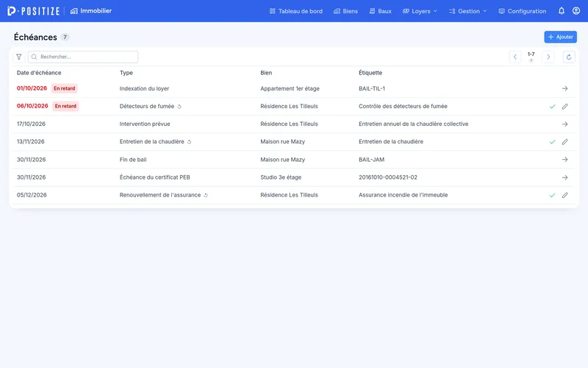The width and height of the screenshot is (588, 368).
Task: Click Maison rue Mazy in Fin de bail row
Action: [x=283, y=160]
